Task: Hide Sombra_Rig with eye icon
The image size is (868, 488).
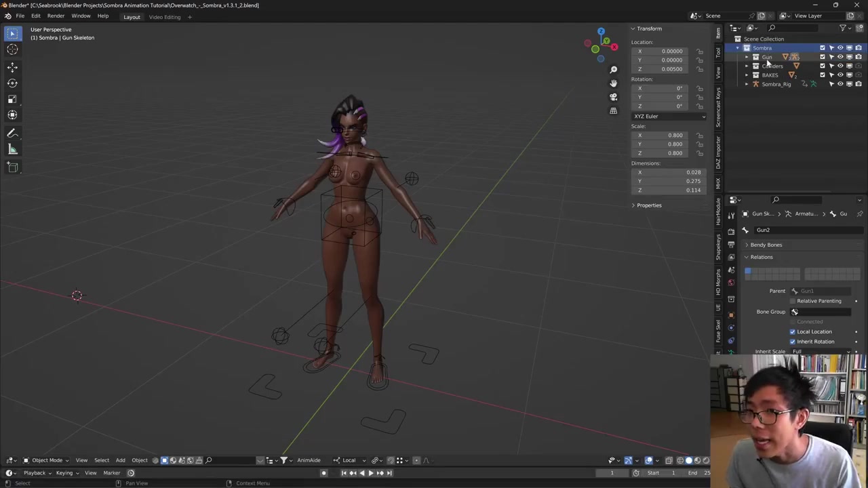Action: pos(840,84)
